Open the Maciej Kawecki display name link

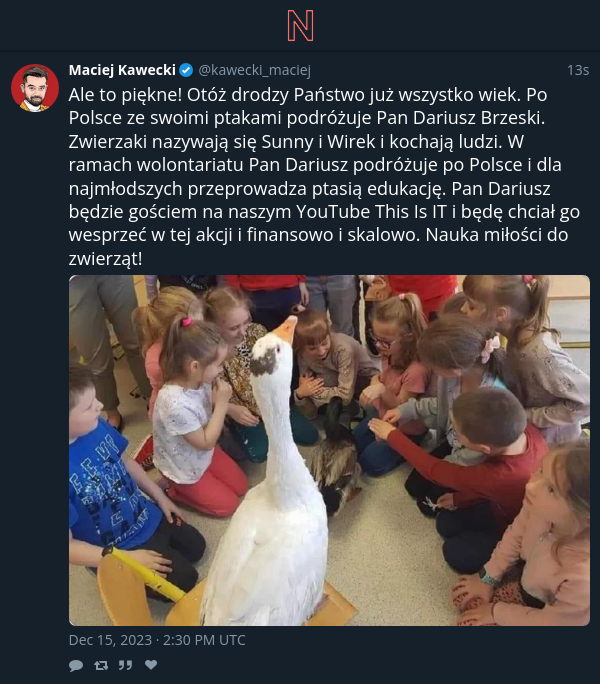[x=122, y=70]
